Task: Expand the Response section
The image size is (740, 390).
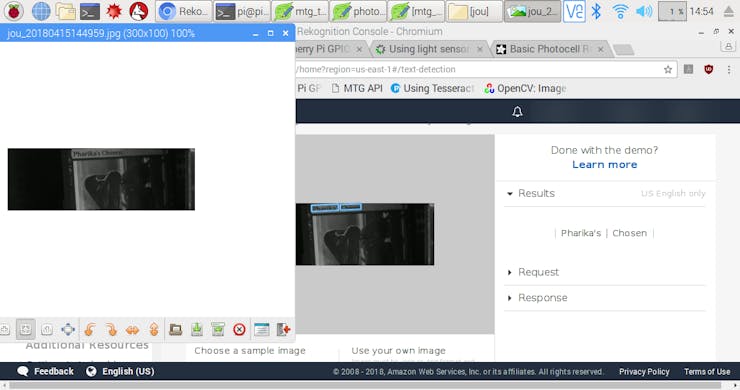Action: coord(537,298)
